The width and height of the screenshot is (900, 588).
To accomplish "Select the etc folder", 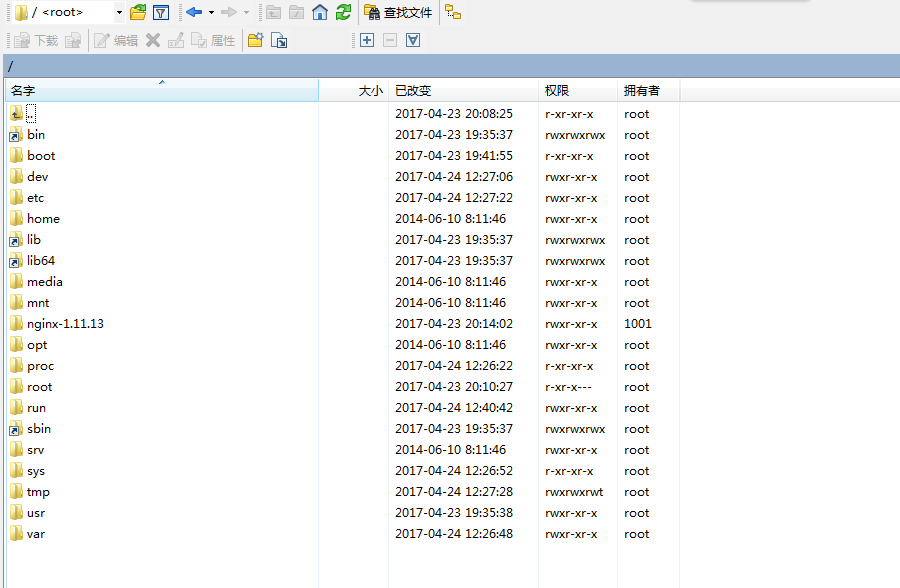I will point(35,198).
